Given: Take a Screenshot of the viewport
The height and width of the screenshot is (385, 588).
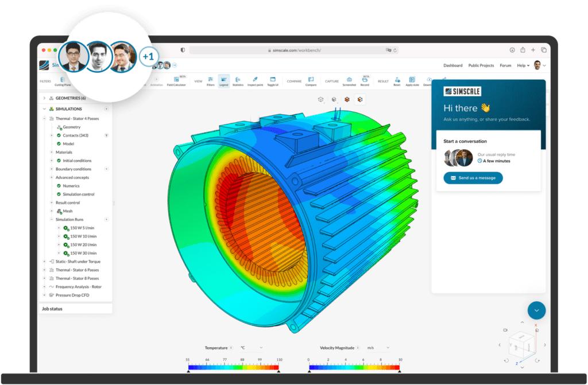Looking at the screenshot, I should [x=349, y=80].
